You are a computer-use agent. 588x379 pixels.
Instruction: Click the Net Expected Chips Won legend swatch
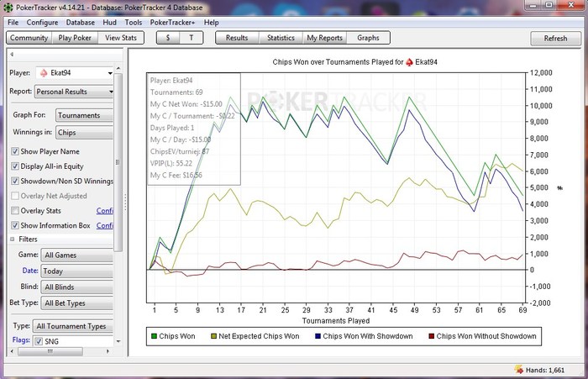click(x=213, y=336)
